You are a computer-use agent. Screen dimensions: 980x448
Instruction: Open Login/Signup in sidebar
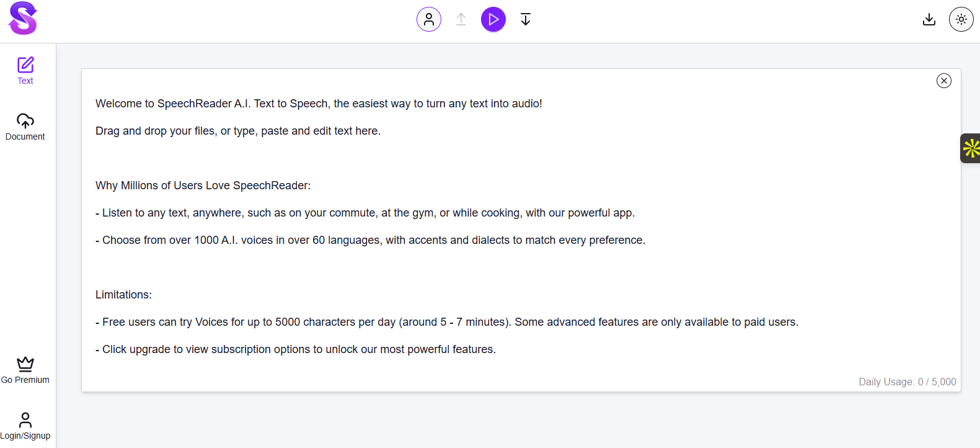25,426
